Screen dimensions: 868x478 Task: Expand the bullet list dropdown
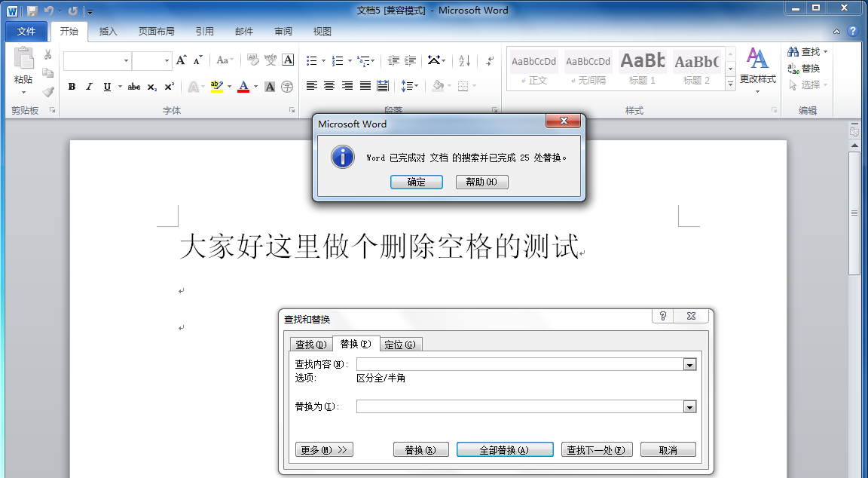click(x=323, y=60)
